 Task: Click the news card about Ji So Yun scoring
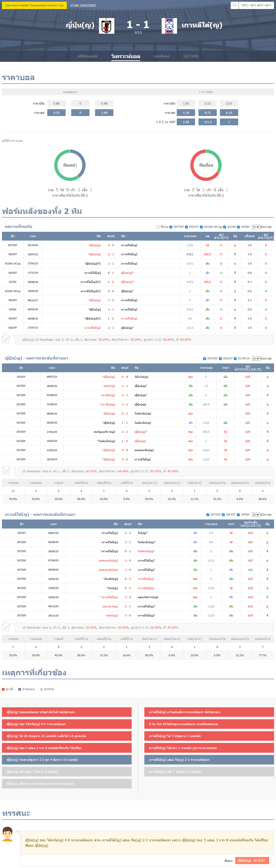tap(209, 724)
